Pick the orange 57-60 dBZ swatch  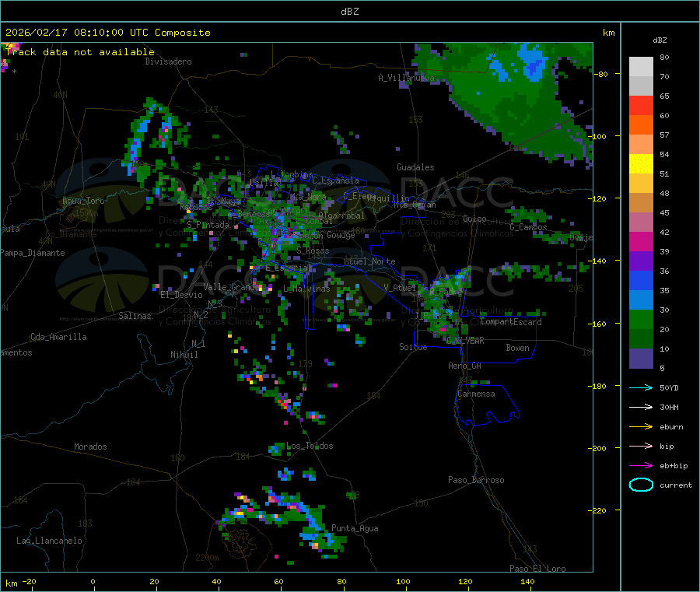pos(641,125)
